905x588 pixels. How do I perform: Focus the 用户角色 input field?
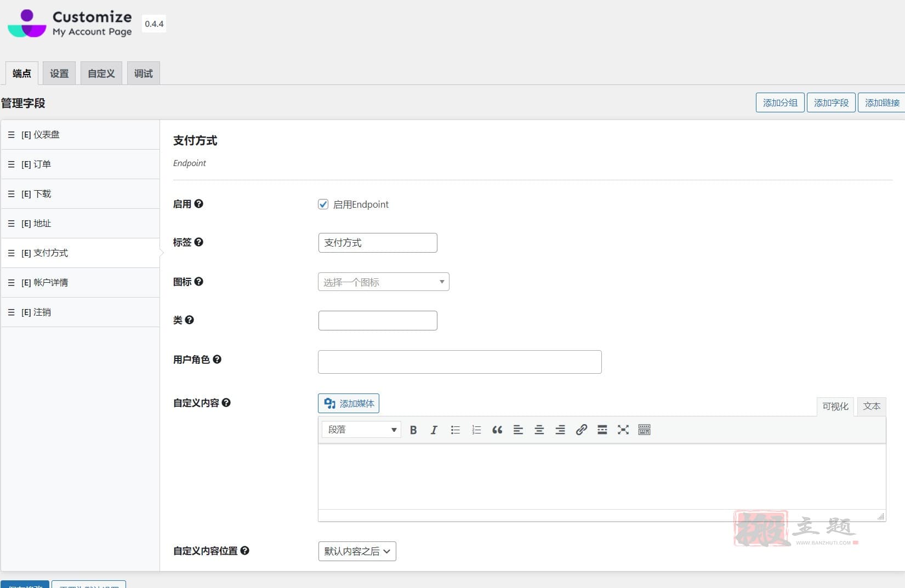point(460,362)
